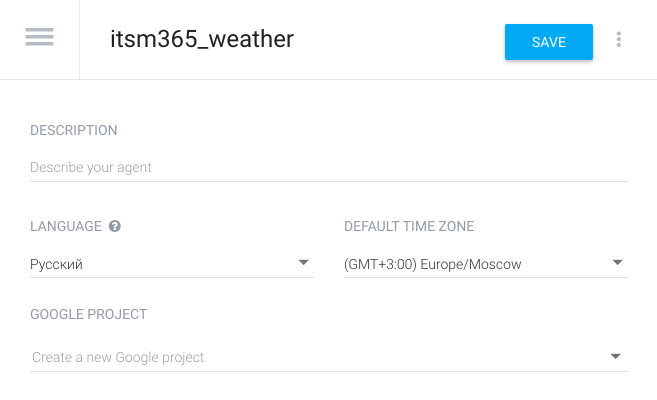This screenshot has height=400, width=657.
Task: Click the vertical divider beside the menu icon
Action: [x=79, y=40]
